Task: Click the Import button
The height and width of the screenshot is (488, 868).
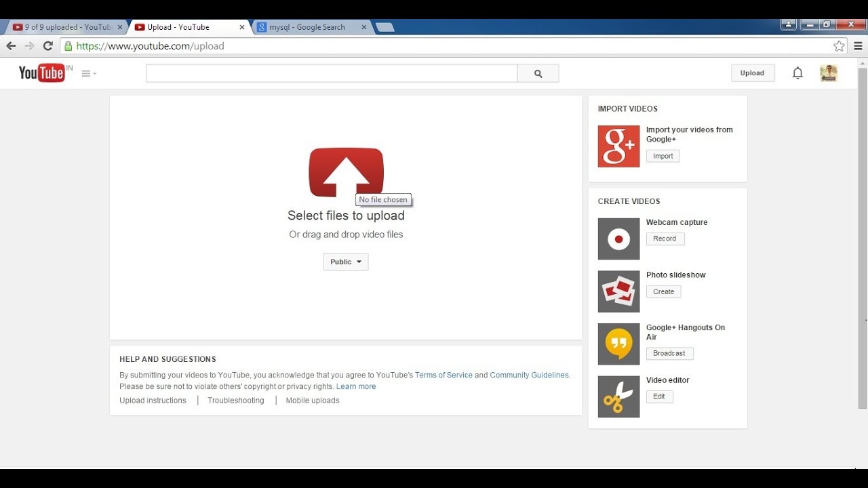Action: coord(663,156)
